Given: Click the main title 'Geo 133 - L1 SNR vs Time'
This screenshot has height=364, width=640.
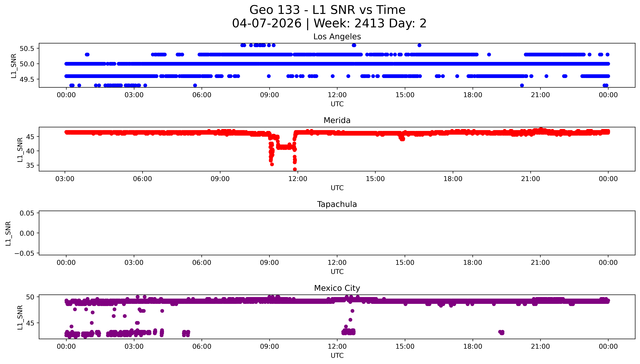Looking at the screenshot, I should 327,10.
